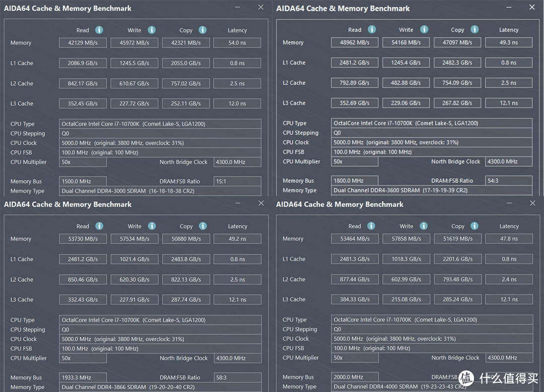
Task: Click the 1800.0 MHz Memory Bus field
Action: point(355,181)
